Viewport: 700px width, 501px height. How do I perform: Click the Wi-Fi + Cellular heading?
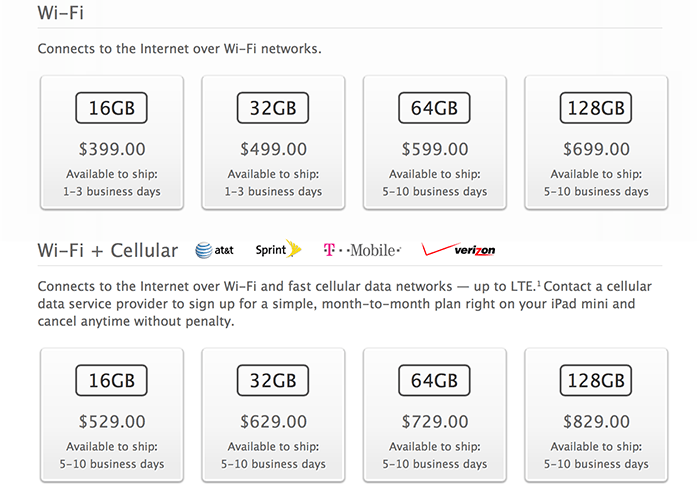tap(108, 250)
